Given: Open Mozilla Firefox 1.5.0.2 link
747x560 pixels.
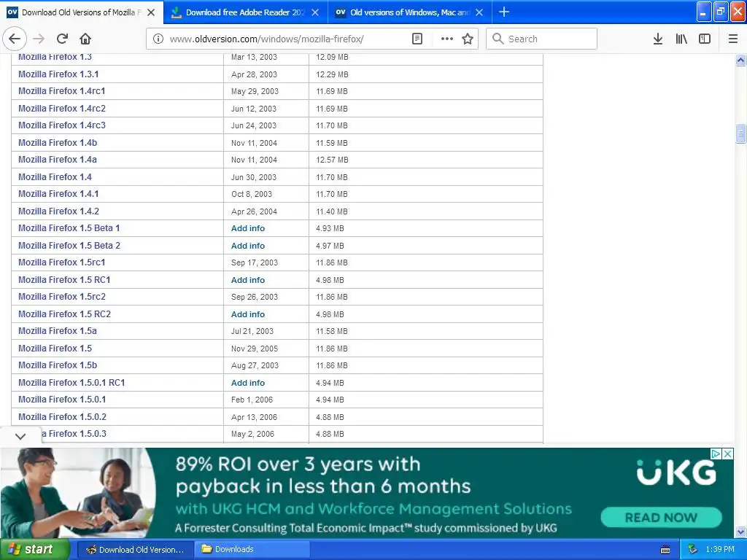Looking at the screenshot, I should click(x=62, y=417).
